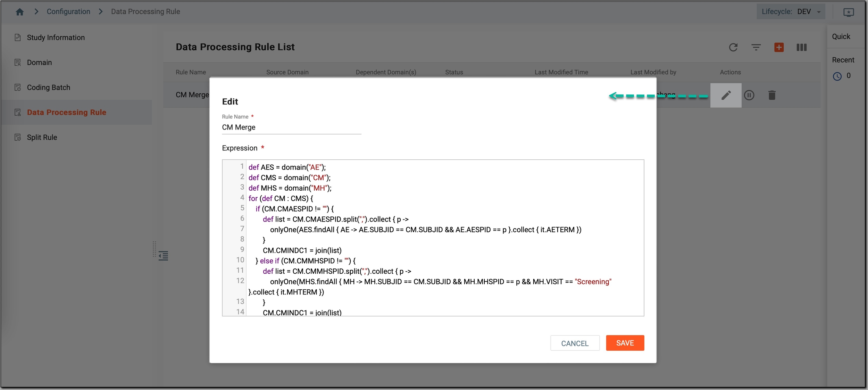This screenshot has width=868, height=390.
Task: Click Study Information document icon
Action: click(18, 38)
